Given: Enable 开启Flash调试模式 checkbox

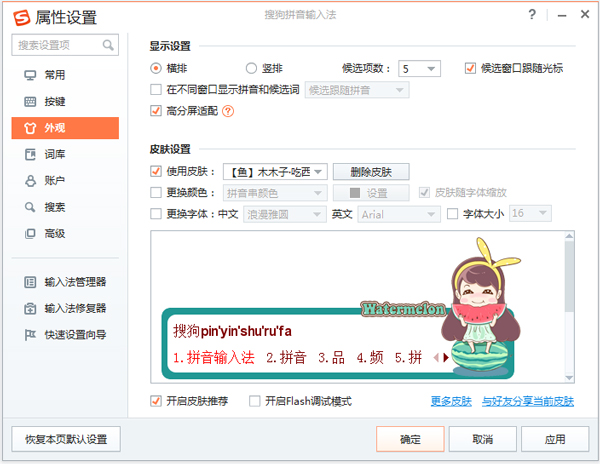Looking at the screenshot, I should 254,401.
